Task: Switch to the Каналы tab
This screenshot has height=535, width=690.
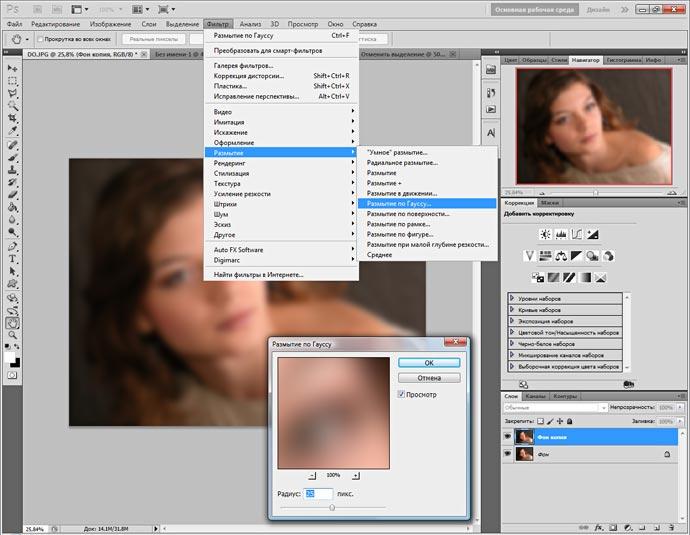Action: click(536, 396)
